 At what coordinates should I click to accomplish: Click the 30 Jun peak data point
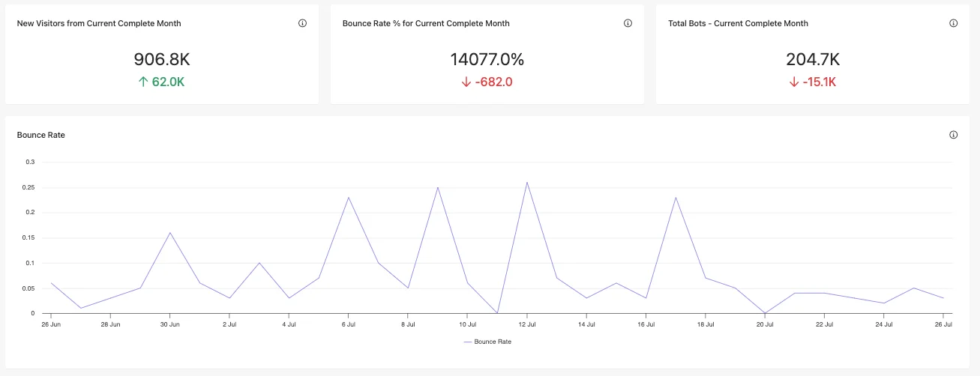169,232
